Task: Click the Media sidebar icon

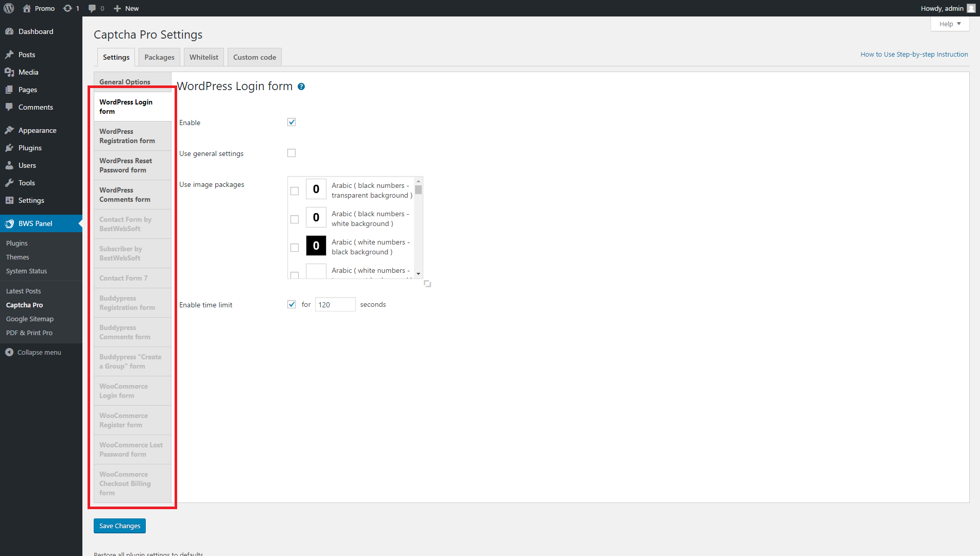Action: (x=9, y=72)
